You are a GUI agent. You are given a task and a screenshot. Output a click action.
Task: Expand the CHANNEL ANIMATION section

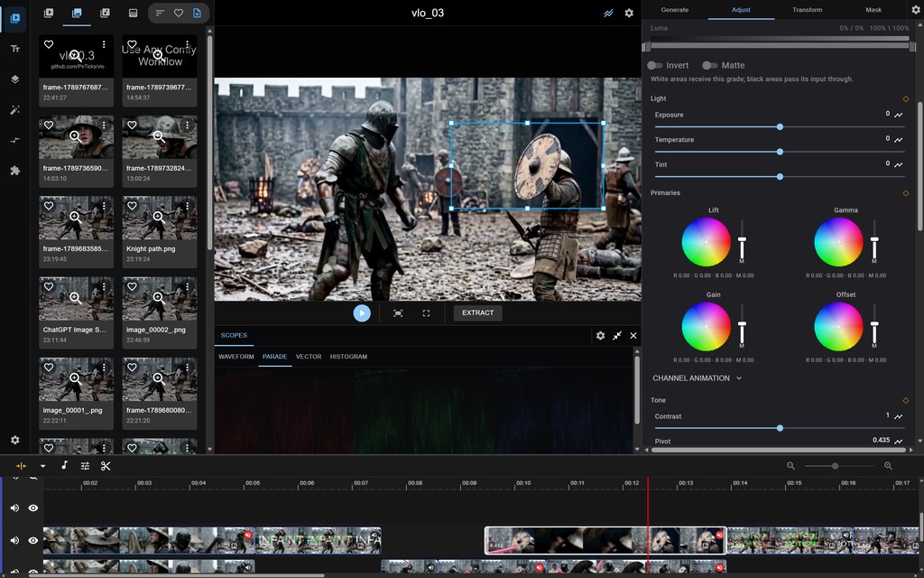pos(698,378)
